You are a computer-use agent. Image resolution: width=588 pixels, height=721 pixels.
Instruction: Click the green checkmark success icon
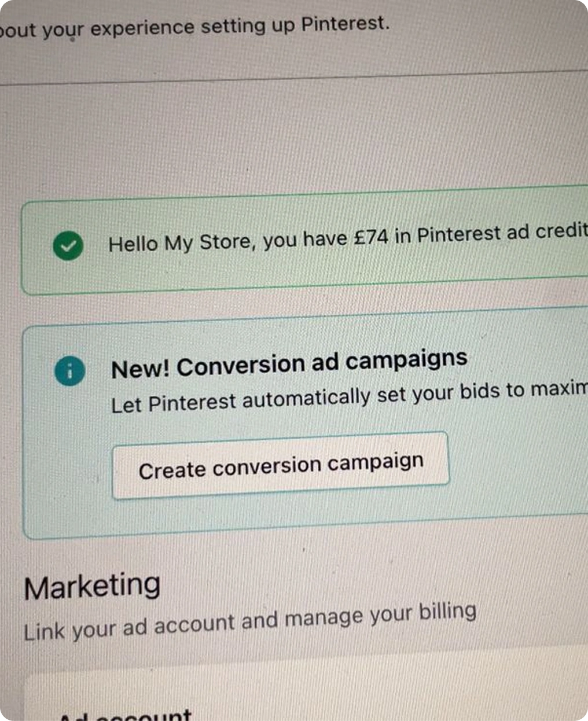coord(68,246)
